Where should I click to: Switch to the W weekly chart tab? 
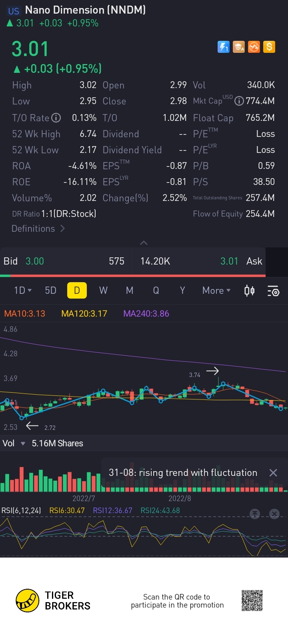point(103,291)
